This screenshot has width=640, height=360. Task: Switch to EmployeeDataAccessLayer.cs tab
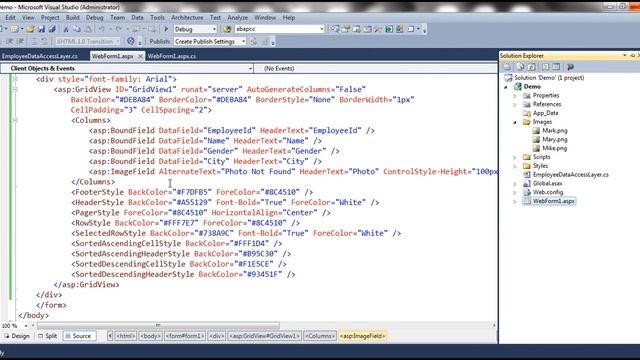pyautogui.click(x=40, y=56)
